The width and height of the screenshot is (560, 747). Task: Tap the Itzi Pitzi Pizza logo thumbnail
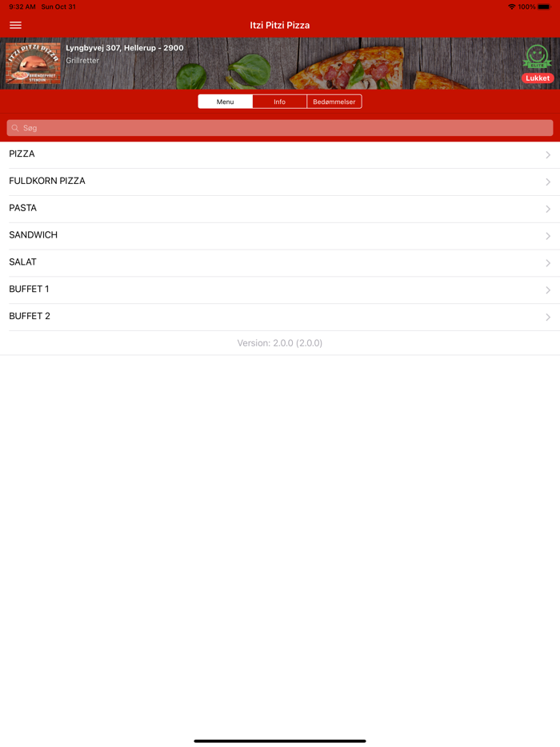pos(33,63)
